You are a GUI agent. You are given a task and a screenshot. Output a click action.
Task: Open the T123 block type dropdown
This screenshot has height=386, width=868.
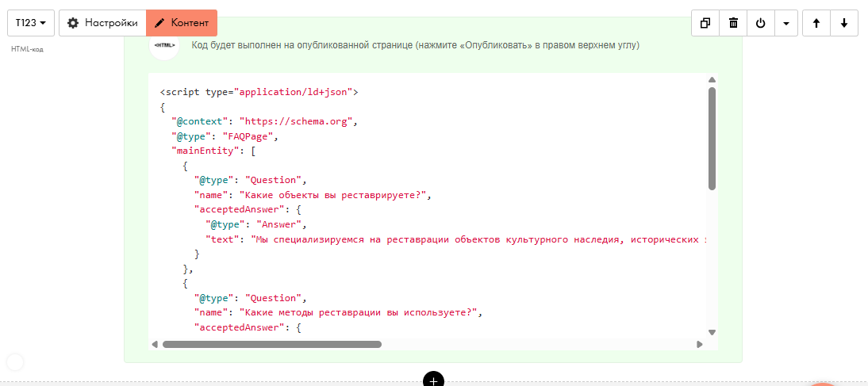tap(31, 23)
